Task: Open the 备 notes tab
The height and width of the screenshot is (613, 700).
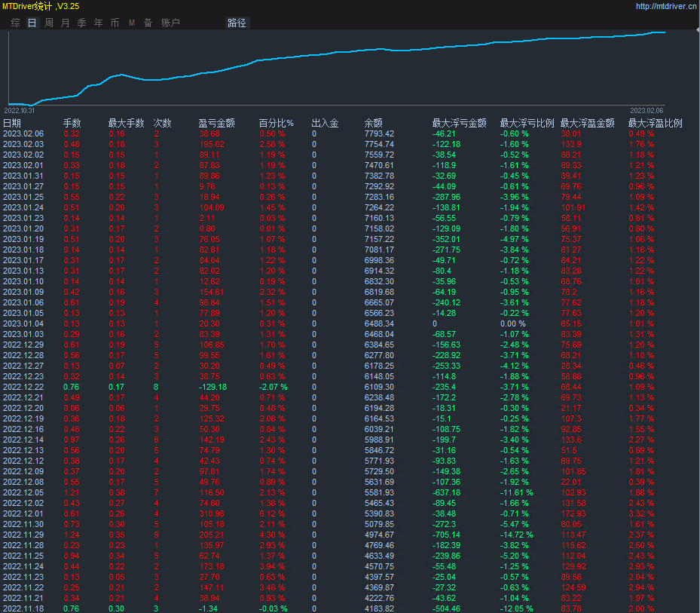Action: 148,23
